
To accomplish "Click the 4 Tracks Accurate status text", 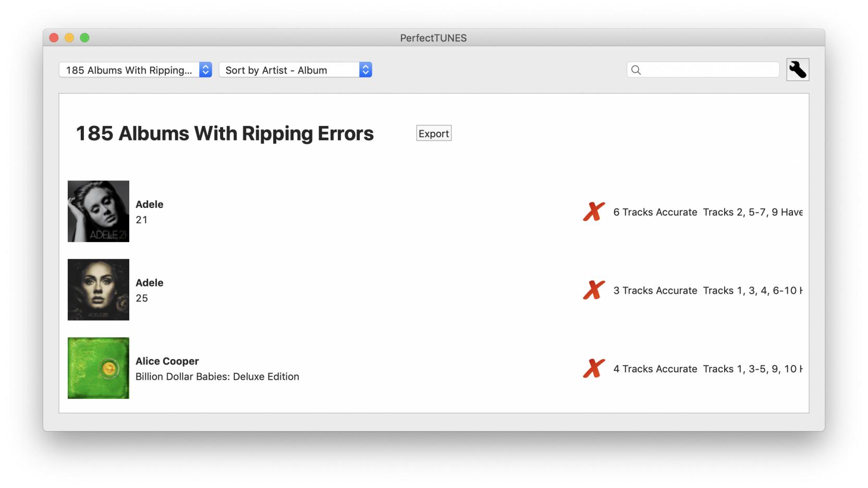I will pyautogui.click(x=655, y=369).
